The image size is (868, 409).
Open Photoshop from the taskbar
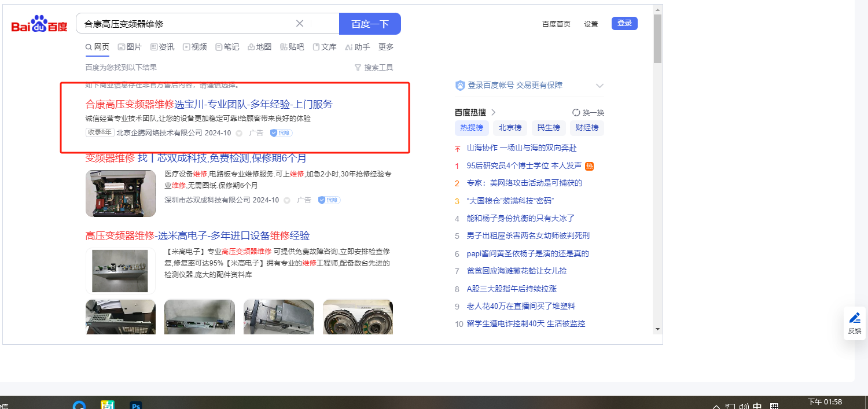(x=137, y=406)
